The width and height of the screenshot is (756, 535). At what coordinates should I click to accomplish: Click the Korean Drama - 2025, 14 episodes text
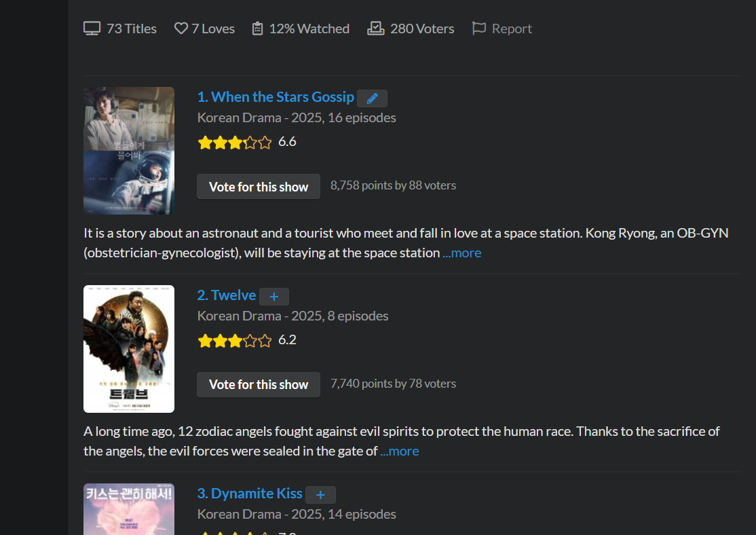pyautogui.click(x=297, y=514)
